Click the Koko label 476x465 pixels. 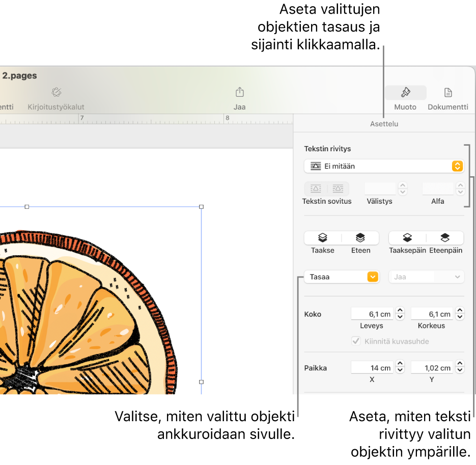[313, 314]
